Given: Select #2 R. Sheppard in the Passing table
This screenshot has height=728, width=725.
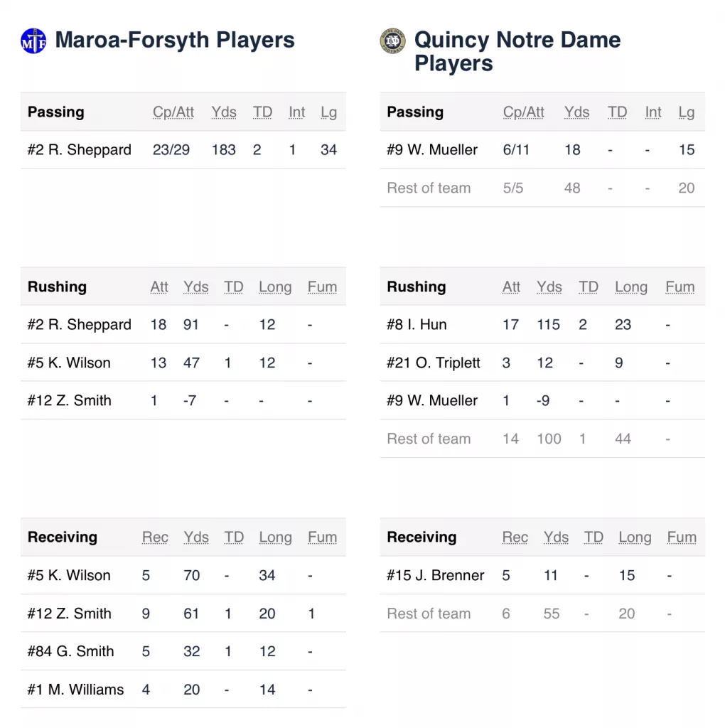Looking at the screenshot, I should click(x=183, y=150).
